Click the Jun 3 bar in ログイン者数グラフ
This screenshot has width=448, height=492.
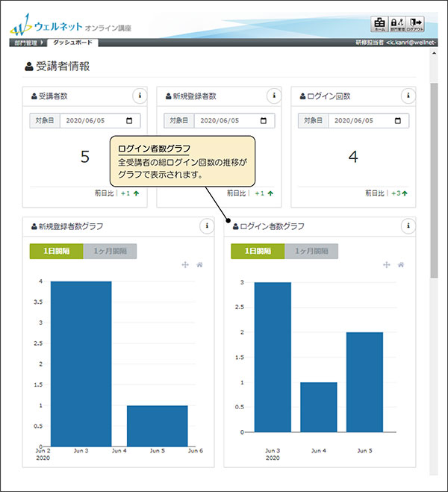point(273,357)
